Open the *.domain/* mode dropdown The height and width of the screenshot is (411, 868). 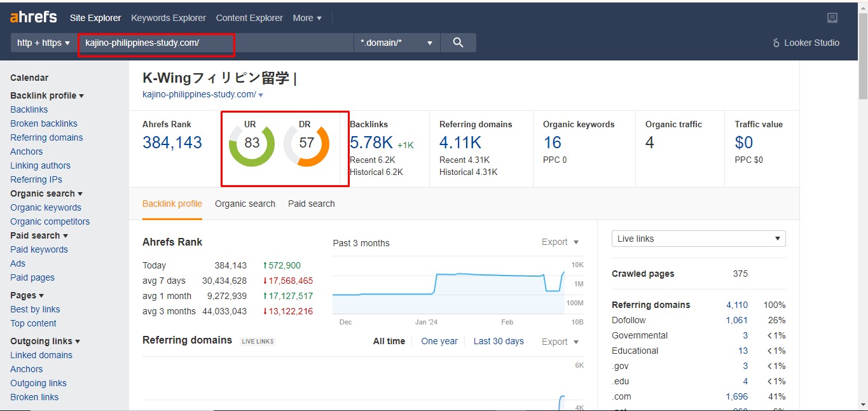pyautogui.click(x=396, y=43)
